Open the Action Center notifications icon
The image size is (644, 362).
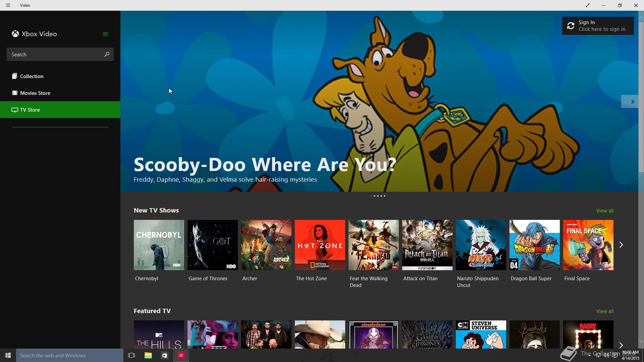click(615, 355)
